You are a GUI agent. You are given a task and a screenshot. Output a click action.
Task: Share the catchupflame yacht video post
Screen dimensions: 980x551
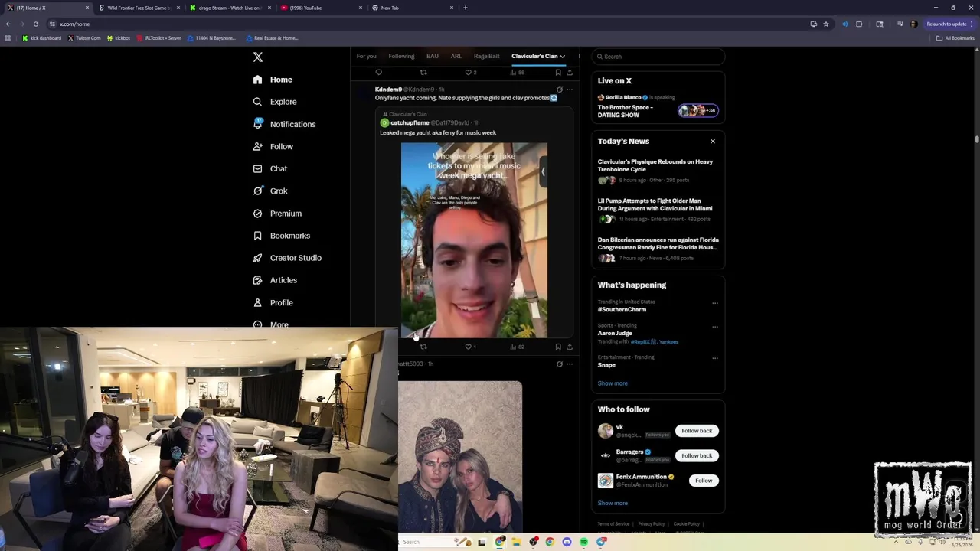point(570,347)
